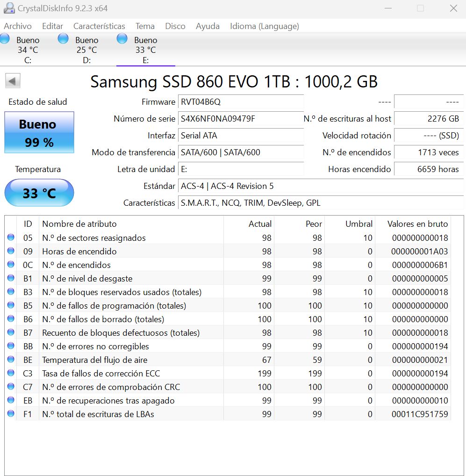Click status orb of row BB errores no corregibles
The height and width of the screenshot is (476, 466).
point(11,346)
